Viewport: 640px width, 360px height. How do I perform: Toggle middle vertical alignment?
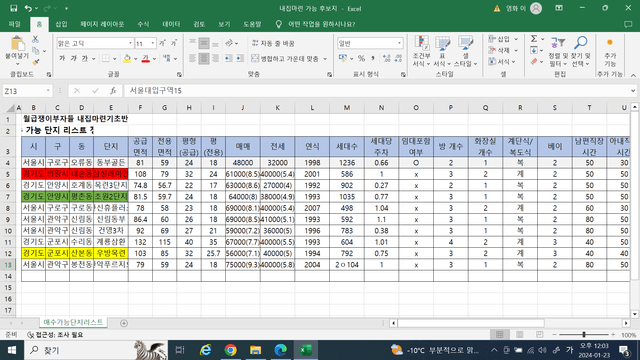pos(204,43)
